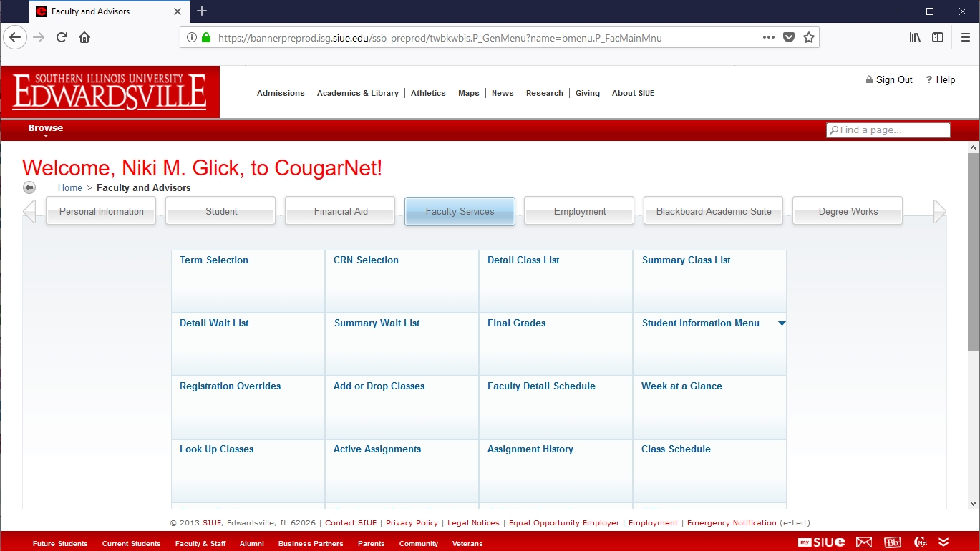Viewport: 980px width, 551px height.
Task: Save page to Pocket
Action: 789,38
